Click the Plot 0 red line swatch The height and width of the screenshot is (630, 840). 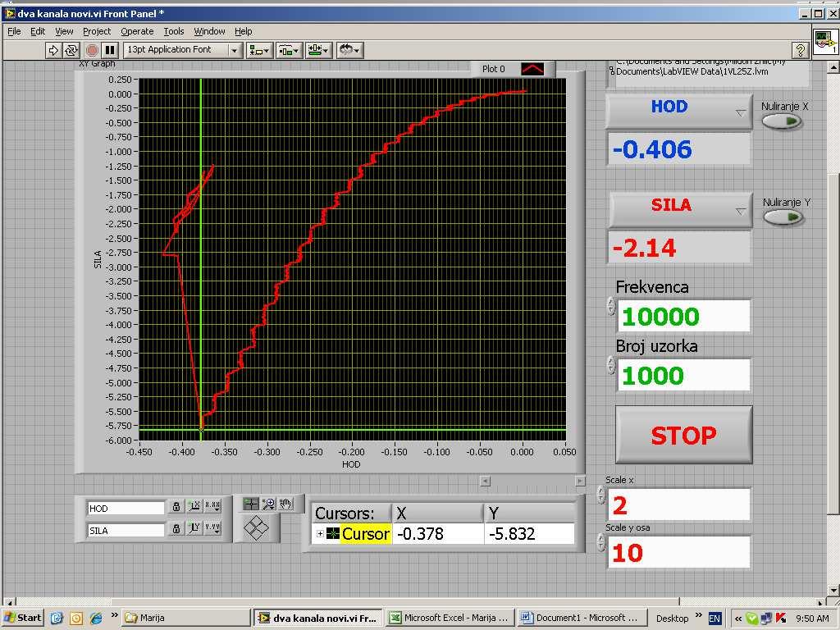532,69
